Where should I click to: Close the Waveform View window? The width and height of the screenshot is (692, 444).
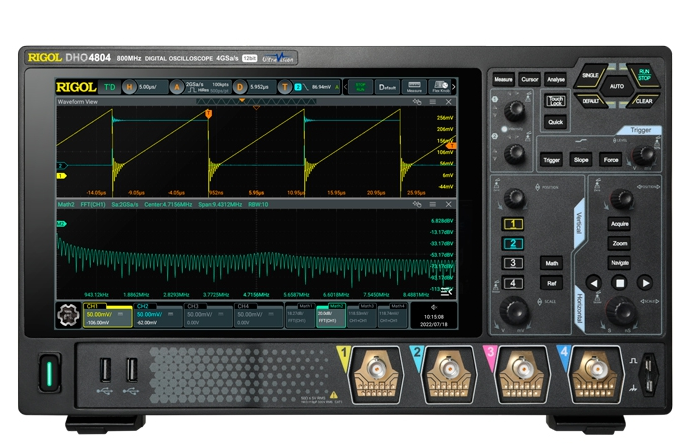click(x=448, y=102)
